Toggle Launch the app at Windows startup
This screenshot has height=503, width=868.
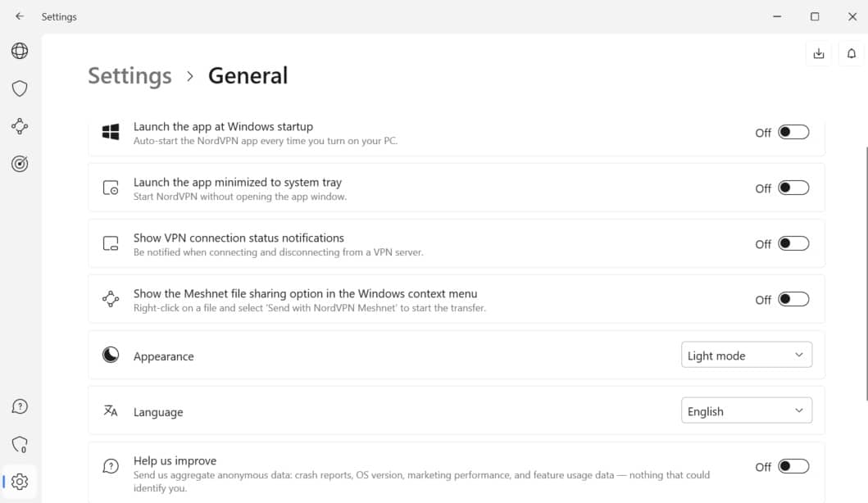pos(793,132)
